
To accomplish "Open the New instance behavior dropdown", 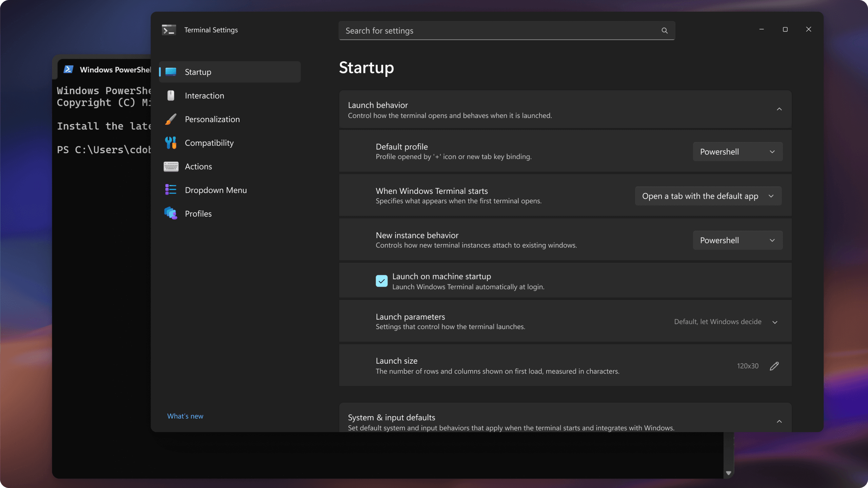I will coord(737,240).
